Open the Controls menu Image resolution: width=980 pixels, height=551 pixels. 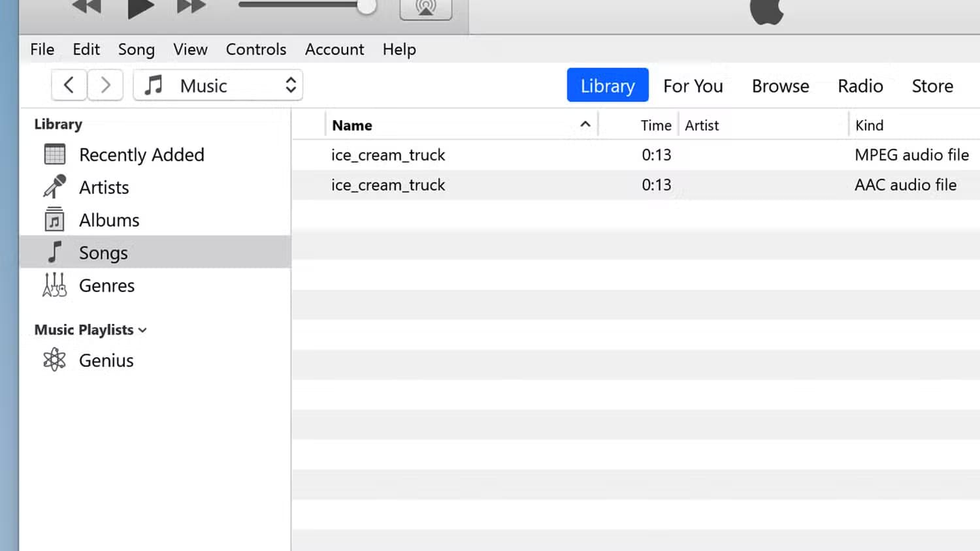[x=255, y=50]
